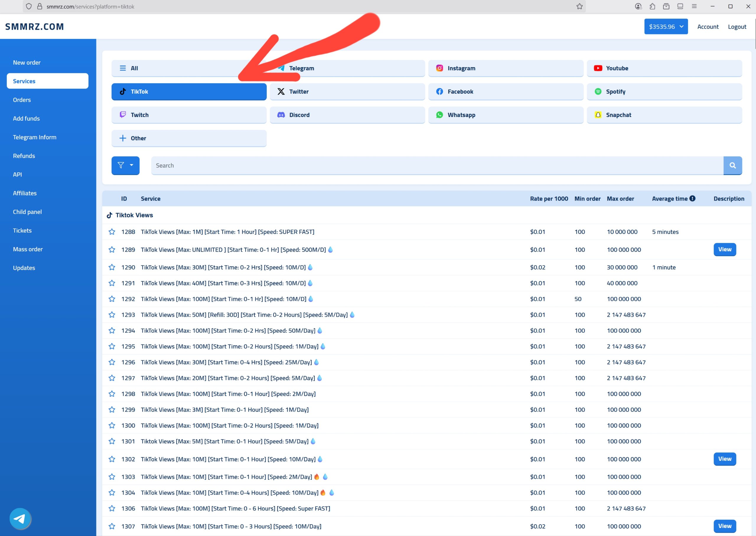Image resolution: width=756 pixels, height=536 pixels.
Task: Open Orders in the sidebar
Action: (x=22, y=100)
